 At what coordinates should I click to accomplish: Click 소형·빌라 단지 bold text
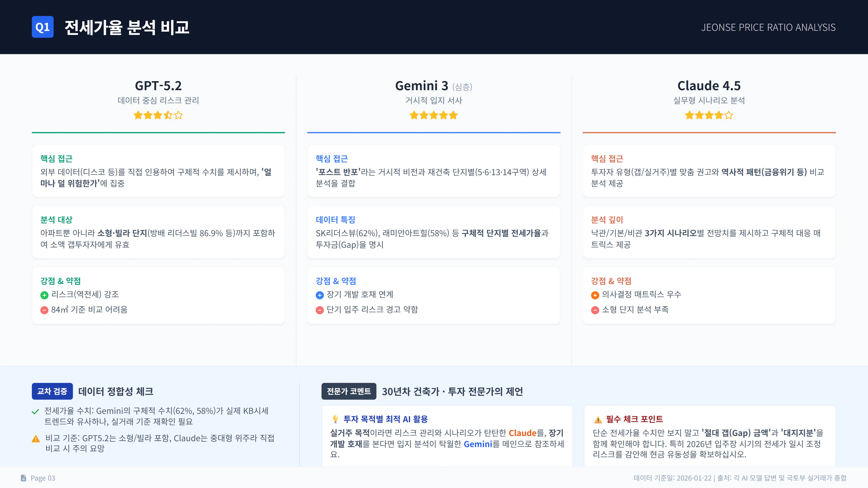coord(122,233)
